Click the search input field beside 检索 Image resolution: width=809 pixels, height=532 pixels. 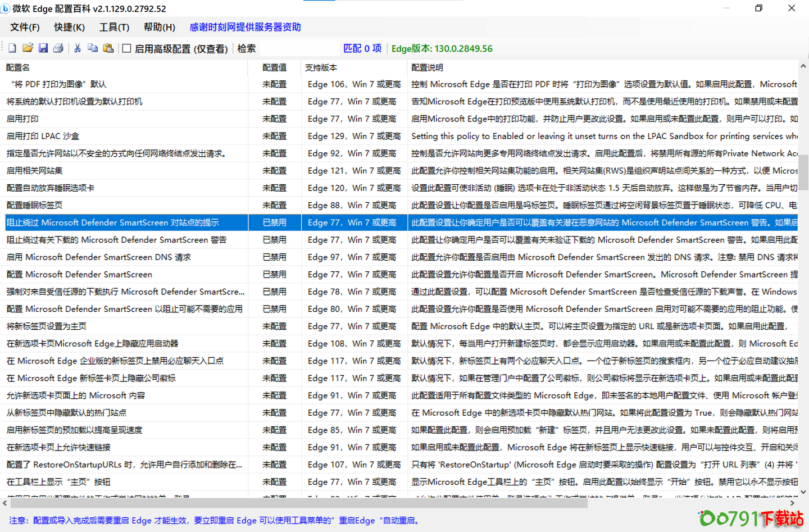(299, 48)
